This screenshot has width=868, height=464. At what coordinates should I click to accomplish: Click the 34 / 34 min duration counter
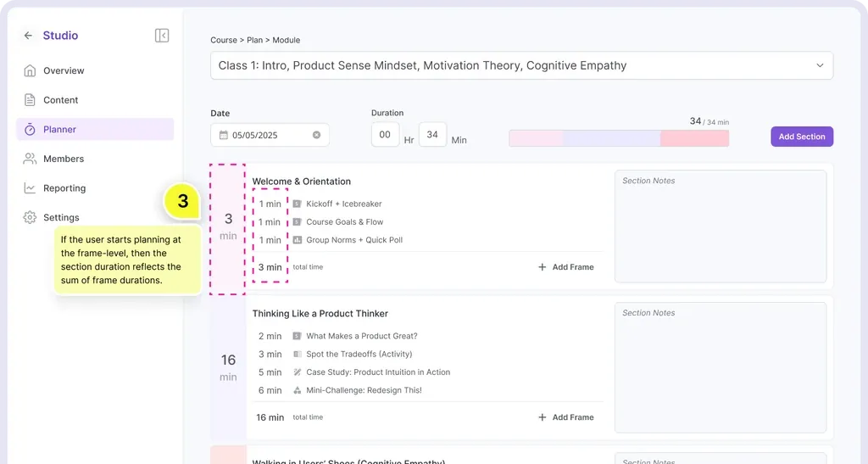[709, 121]
